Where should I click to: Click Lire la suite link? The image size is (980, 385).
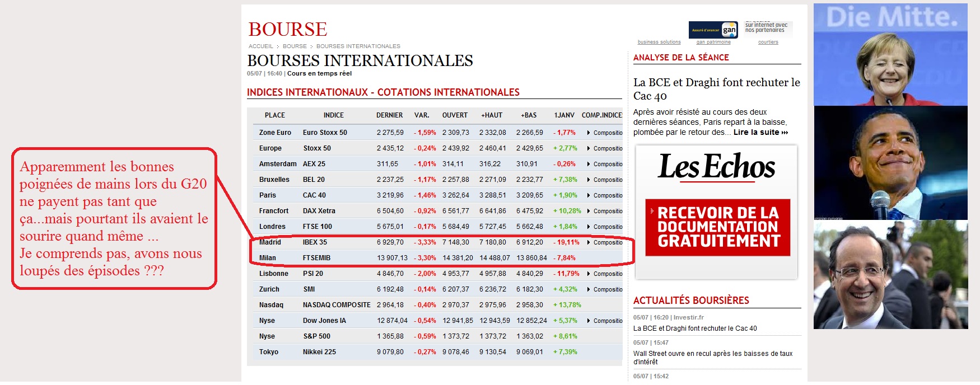pos(760,133)
